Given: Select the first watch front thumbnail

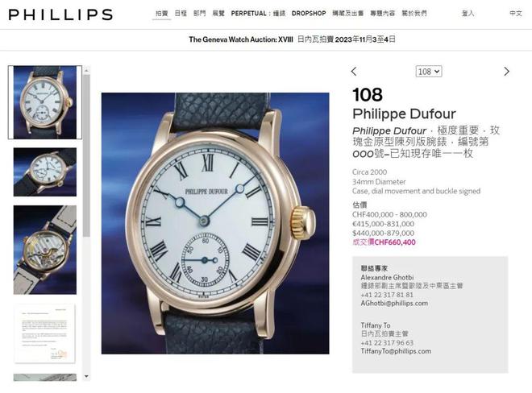Looking at the screenshot, I should point(45,102).
